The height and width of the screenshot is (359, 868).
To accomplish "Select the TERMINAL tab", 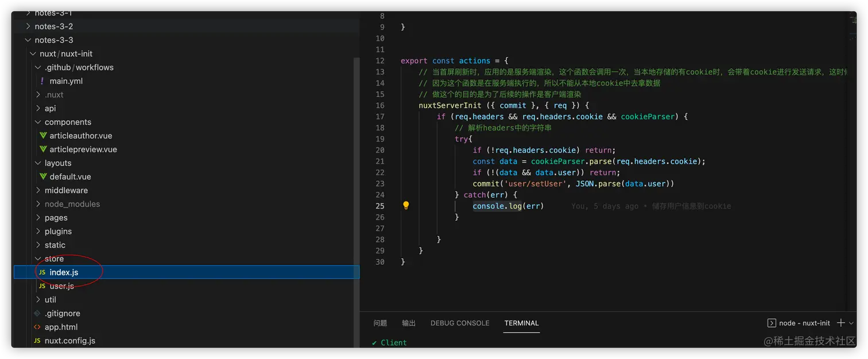I will (521, 323).
